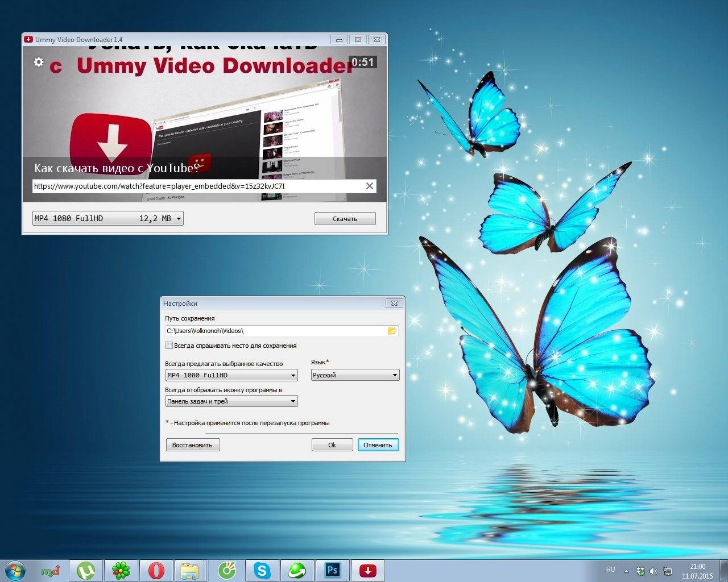
Task: Open uTorrent from the taskbar
Action: pos(86,571)
